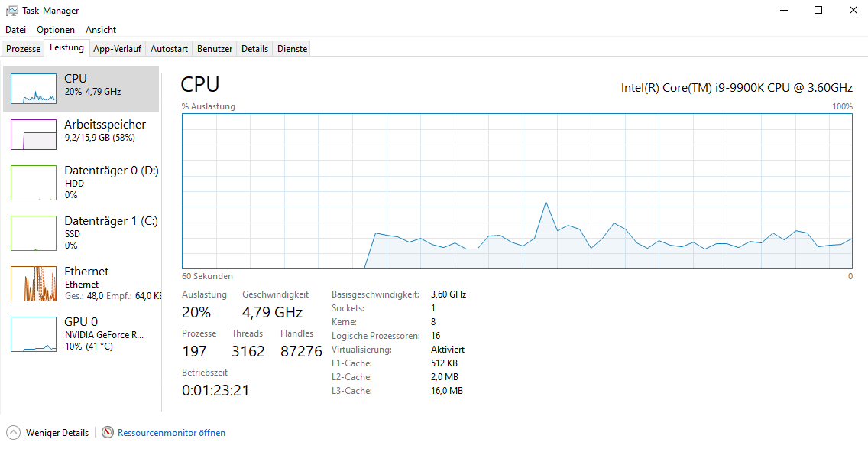Click the CPU sidebar label
Image resolution: width=868 pixels, height=449 pixels.
tap(76, 79)
